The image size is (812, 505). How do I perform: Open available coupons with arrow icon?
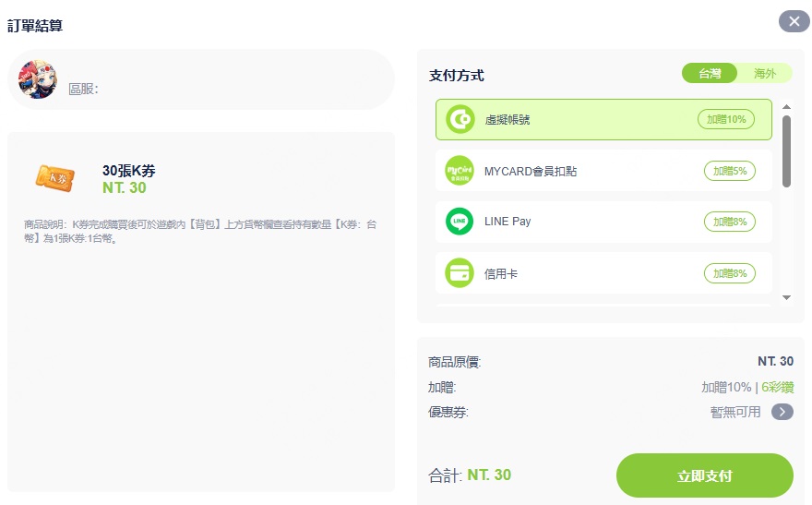(x=782, y=412)
